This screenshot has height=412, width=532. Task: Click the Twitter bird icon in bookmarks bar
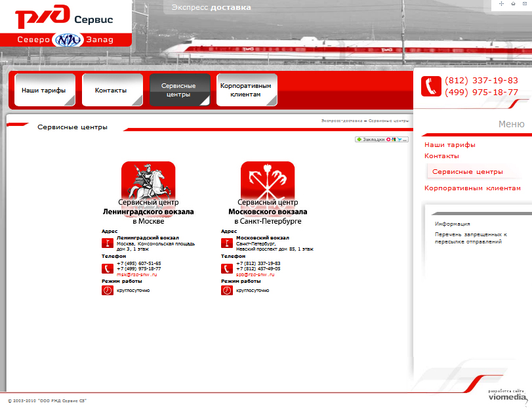399,140
